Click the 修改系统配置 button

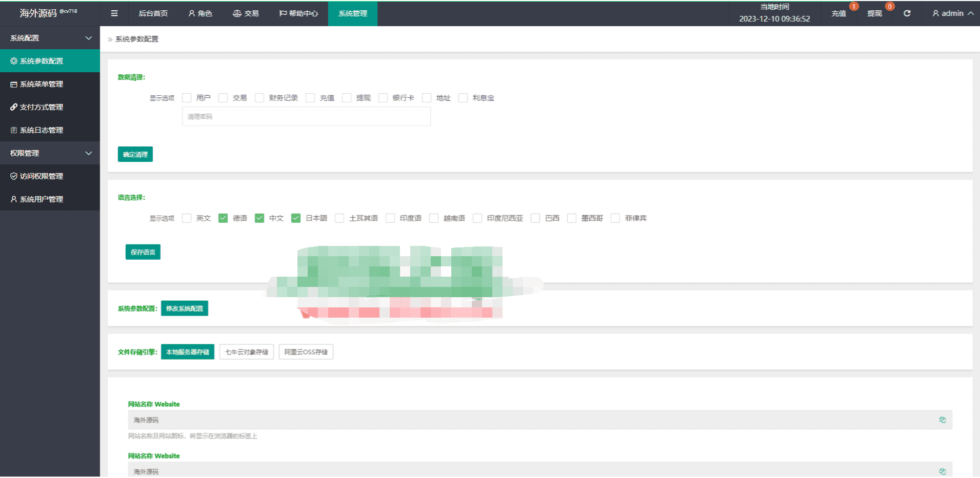tap(185, 308)
